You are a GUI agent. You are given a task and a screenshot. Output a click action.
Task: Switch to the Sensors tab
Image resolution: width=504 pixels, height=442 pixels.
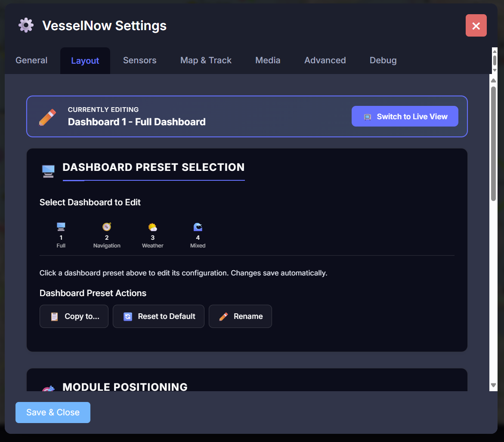click(x=139, y=60)
